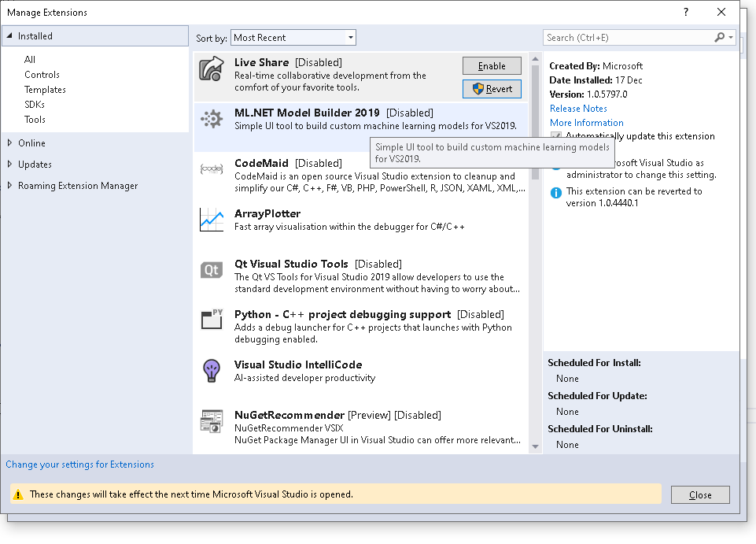Select the Visual Studio IntelliCode title

tap(298, 365)
